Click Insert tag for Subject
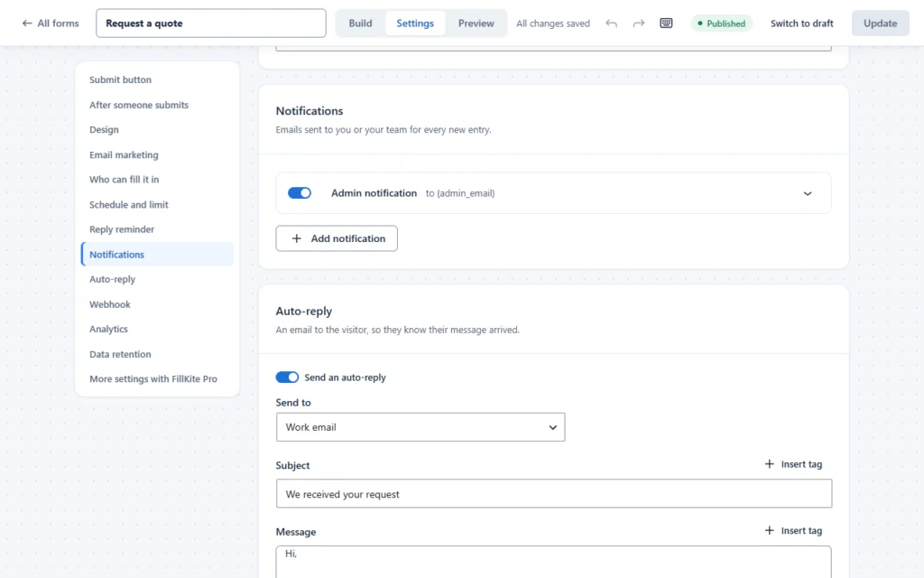Image resolution: width=924 pixels, height=578 pixels. point(793,464)
